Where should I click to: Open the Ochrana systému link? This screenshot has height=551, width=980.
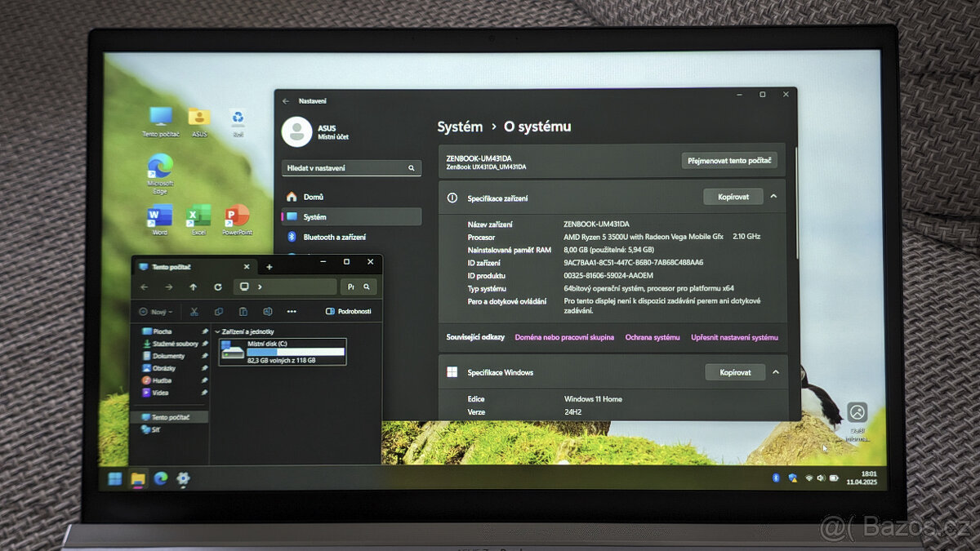tap(652, 337)
